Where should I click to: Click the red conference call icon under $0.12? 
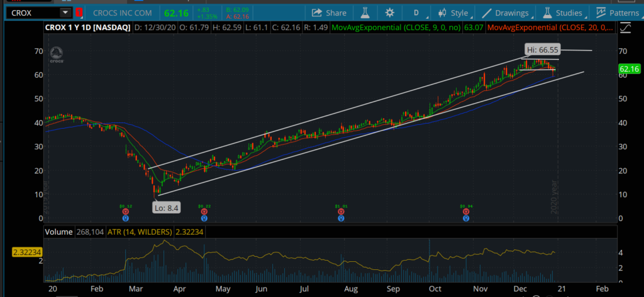tap(126, 212)
